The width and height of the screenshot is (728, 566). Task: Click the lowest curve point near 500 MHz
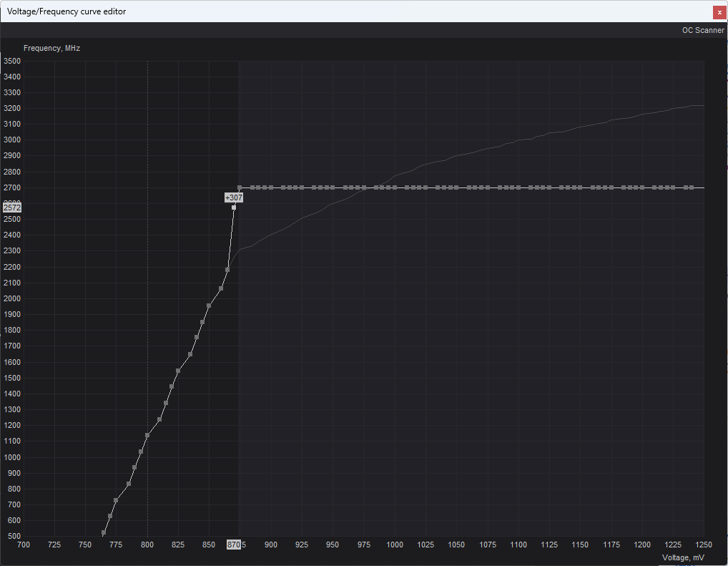point(104,532)
